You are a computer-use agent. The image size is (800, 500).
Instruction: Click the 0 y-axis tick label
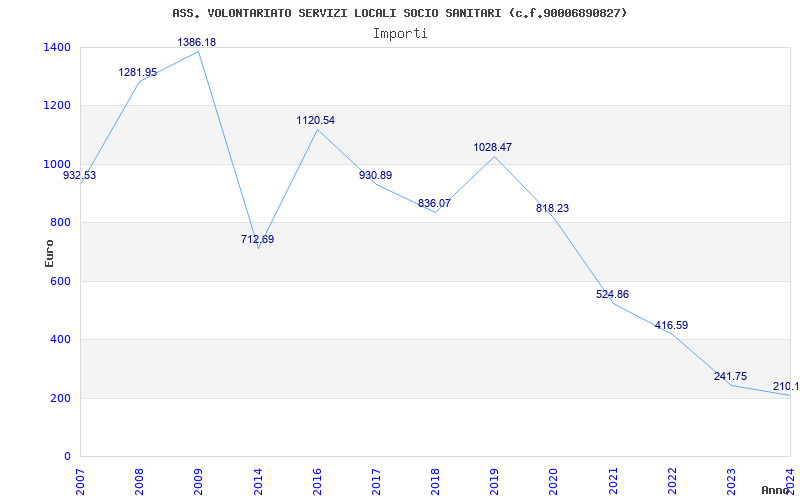68,456
